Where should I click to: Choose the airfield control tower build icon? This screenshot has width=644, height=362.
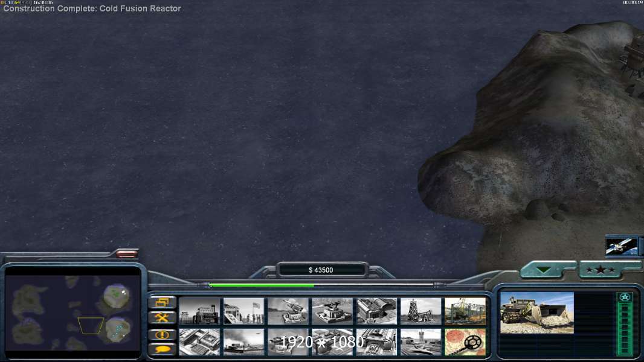coord(421,341)
